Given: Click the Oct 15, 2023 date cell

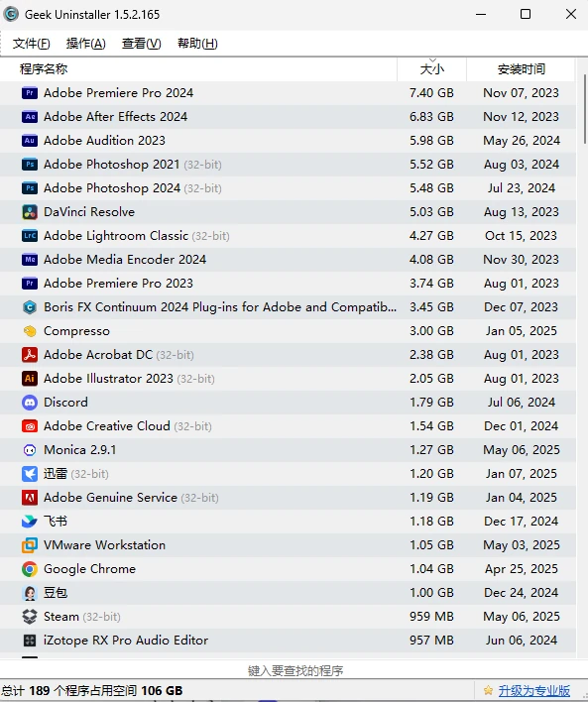Looking at the screenshot, I should pyautogui.click(x=521, y=236).
